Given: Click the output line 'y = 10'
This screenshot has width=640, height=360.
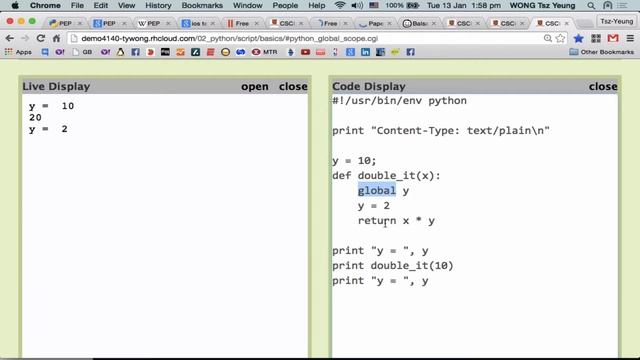Looking at the screenshot, I should [51, 106].
